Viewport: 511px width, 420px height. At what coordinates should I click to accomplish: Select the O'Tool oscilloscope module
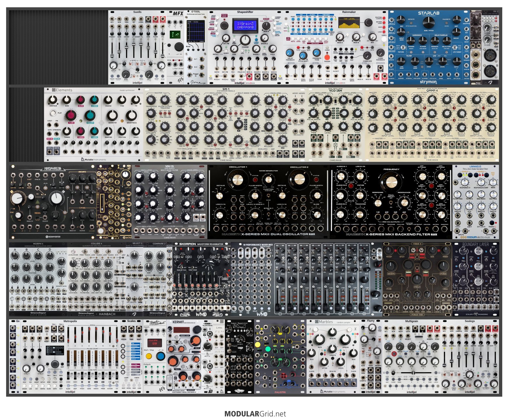196,48
